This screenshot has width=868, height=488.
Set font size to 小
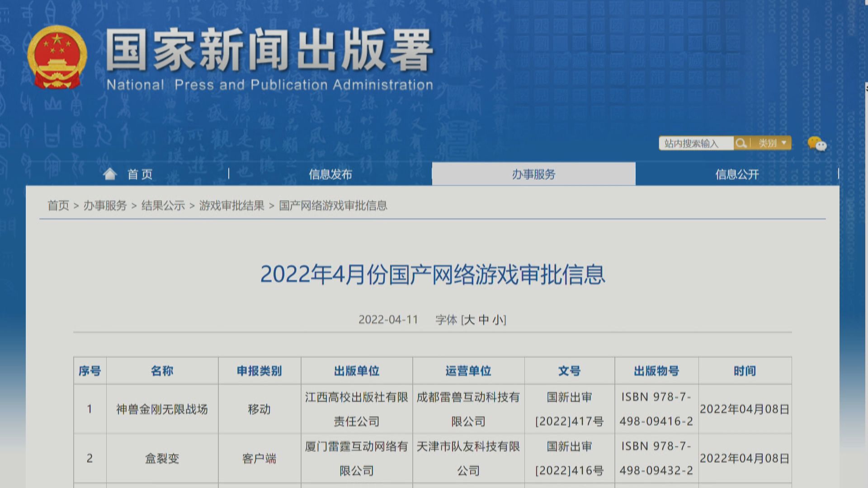coord(498,320)
